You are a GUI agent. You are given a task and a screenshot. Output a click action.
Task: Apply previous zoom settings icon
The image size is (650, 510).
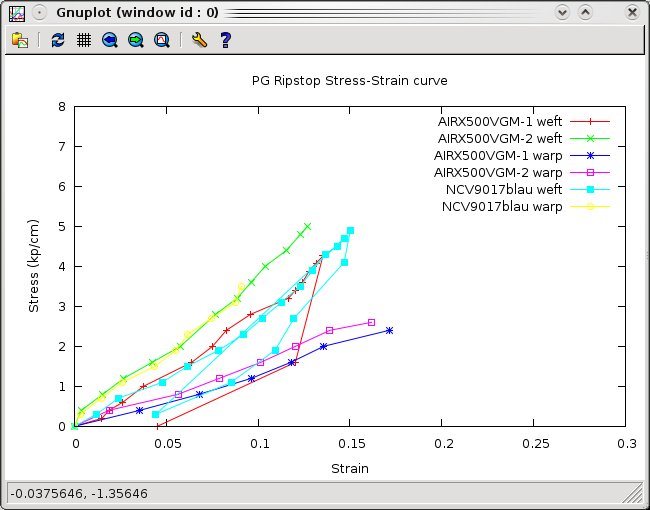click(110, 40)
